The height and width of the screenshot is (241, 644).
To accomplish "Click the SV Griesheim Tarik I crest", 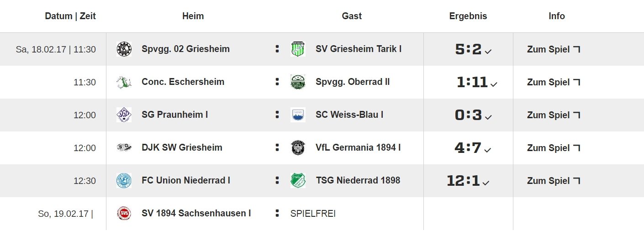I will click(298, 49).
